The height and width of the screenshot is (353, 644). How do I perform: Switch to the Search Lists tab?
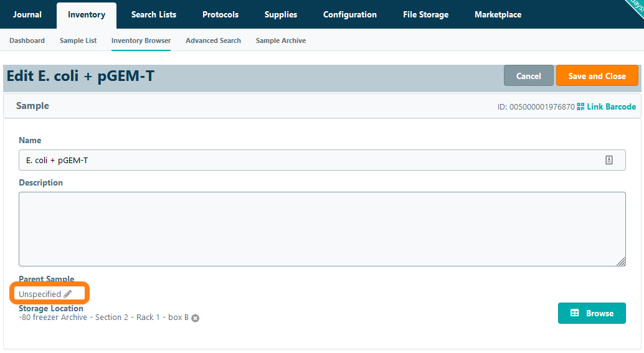pos(153,14)
